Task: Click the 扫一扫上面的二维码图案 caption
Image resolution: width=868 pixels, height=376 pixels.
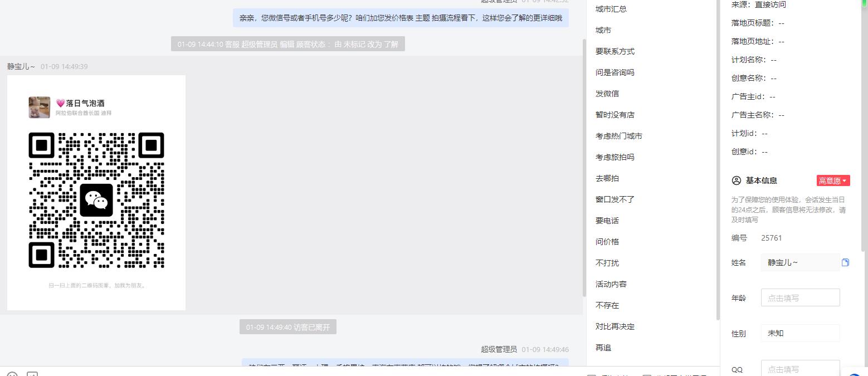Action: [97, 285]
